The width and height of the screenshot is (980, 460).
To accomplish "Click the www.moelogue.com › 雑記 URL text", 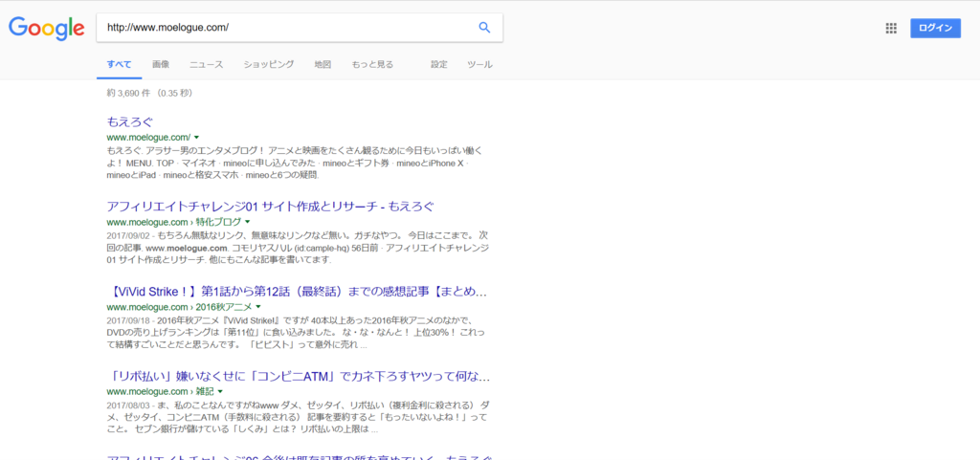I will (161, 392).
